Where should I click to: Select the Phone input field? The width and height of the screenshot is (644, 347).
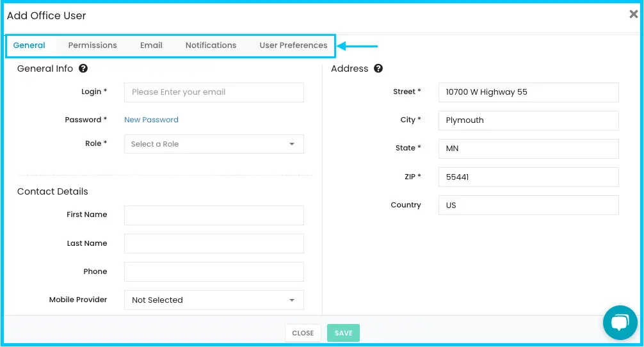pos(214,272)
